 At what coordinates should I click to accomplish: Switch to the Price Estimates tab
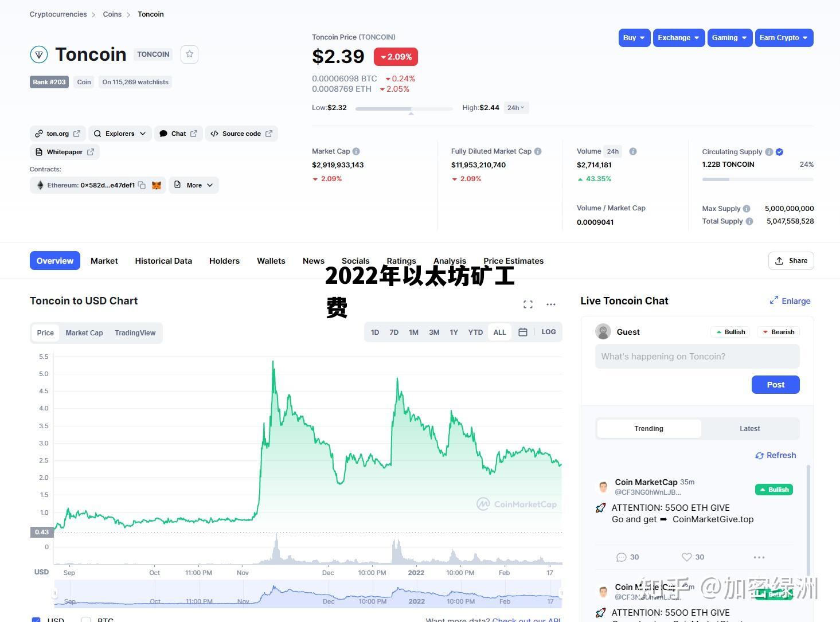coord(513,261)
